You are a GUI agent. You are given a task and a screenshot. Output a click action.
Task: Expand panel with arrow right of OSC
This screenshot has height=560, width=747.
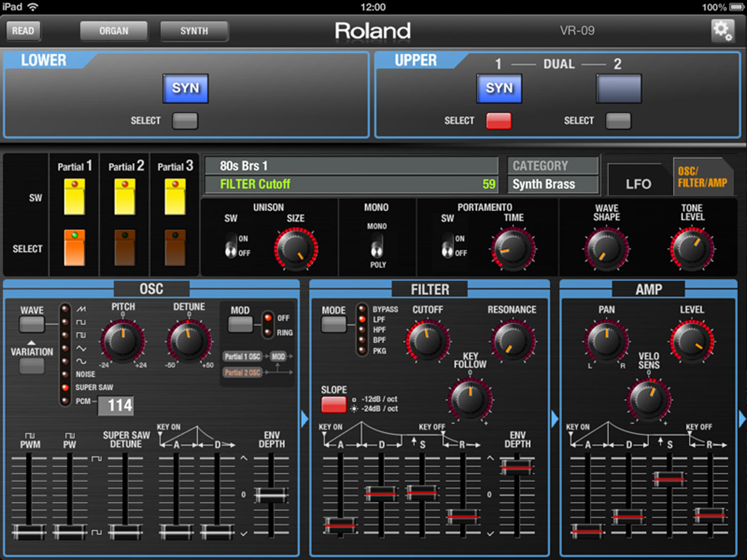pyautogui.click(x=305, y=419)
